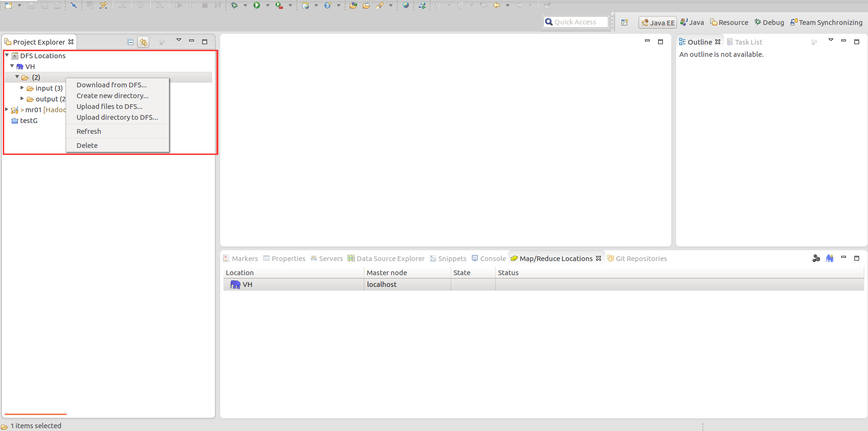Open the Resource perspective
Image resolution: width=868 pixels, height=431 pixels.
tap(729, 22)
